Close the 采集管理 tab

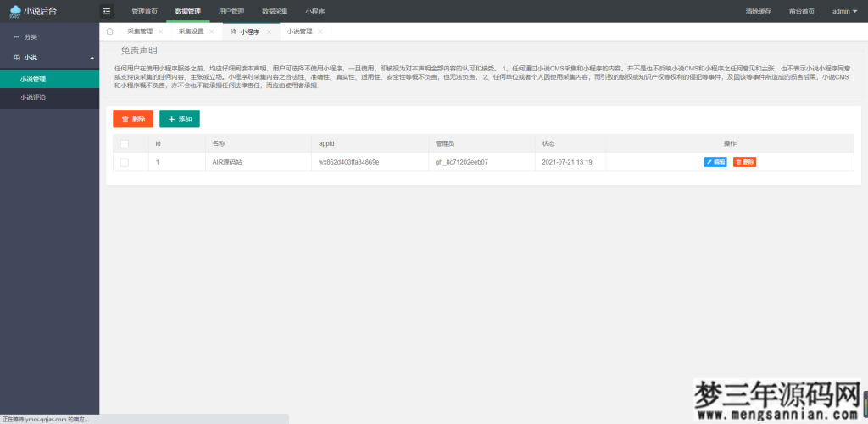[160, 31]
